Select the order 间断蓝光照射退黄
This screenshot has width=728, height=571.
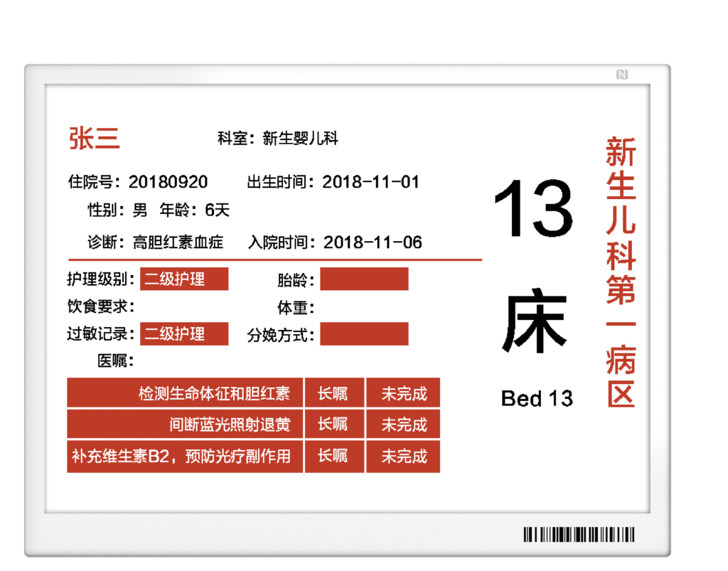click(185, 425)
